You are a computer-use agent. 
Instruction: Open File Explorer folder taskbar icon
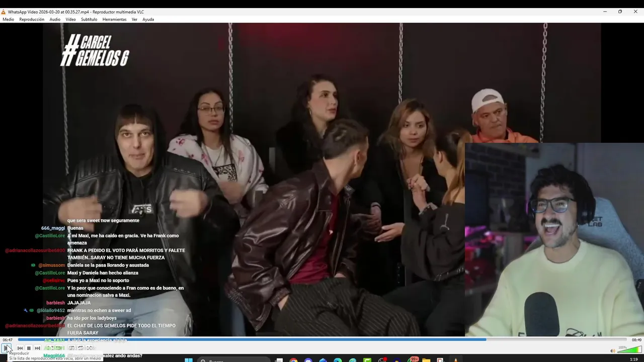tap(426, 360)
